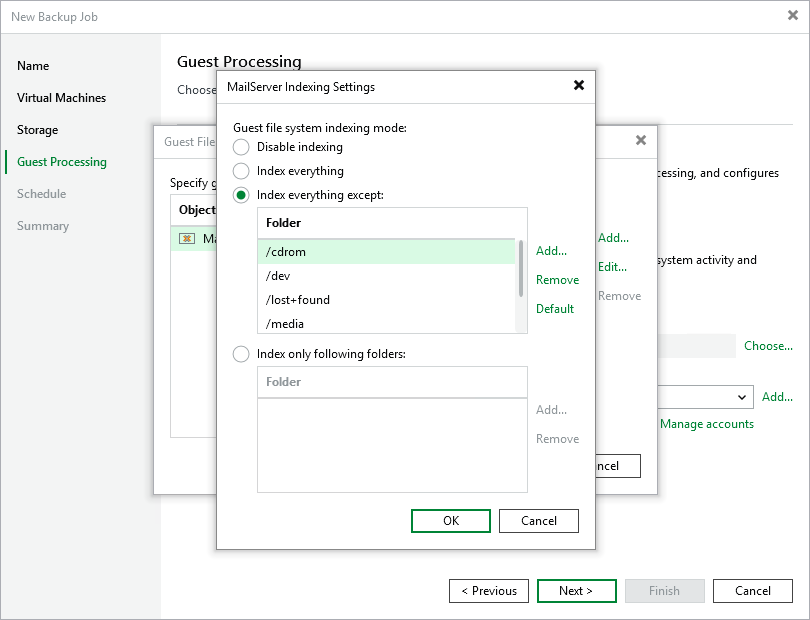Switch to the Schedule wizard step
This screenshot has height=620, width=810.
tap(41, 193)
